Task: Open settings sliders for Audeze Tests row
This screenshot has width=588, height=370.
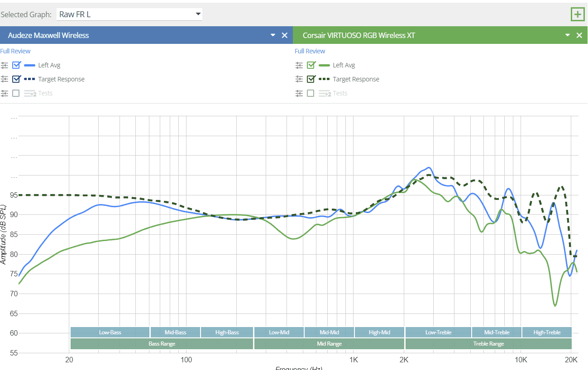Action: point(5,93)
